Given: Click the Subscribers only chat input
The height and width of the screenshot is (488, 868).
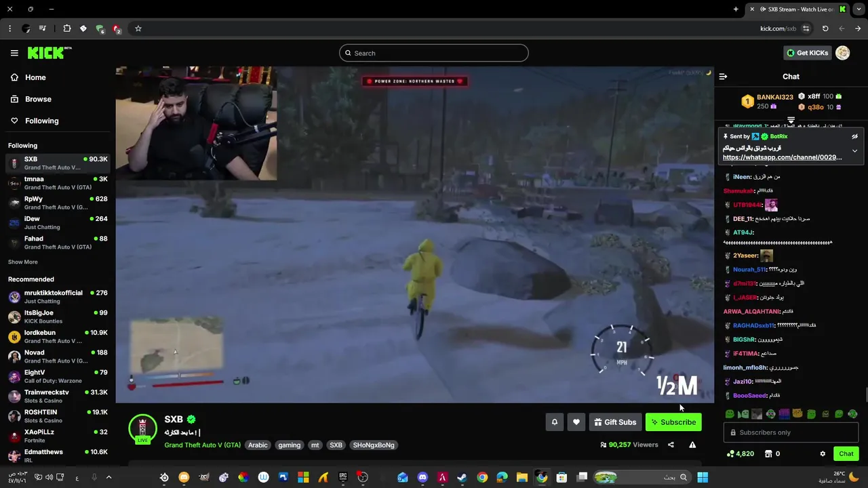Looking at the screenshot, I should (x=791, y=432).
